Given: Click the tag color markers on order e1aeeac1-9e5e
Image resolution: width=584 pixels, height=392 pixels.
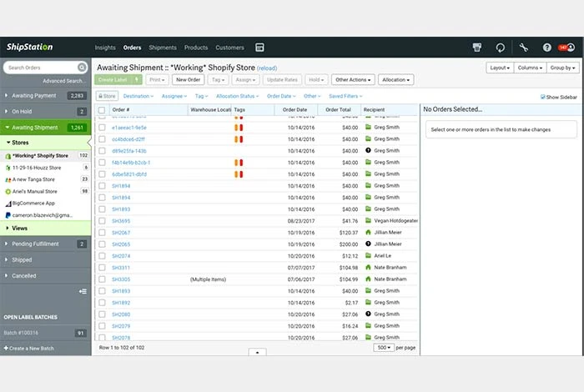Looking at the screenshot, I should tap(239, 128).
